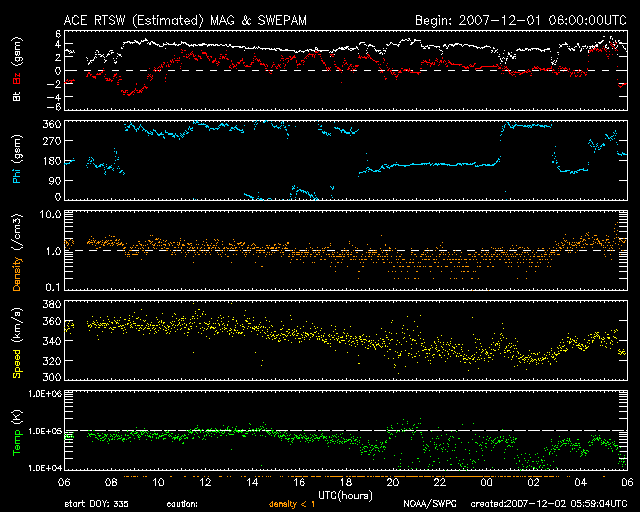Click the '1.0' tick on Density axis
The height and width of the screenshot is (512, 640).
tap(53, 251)
